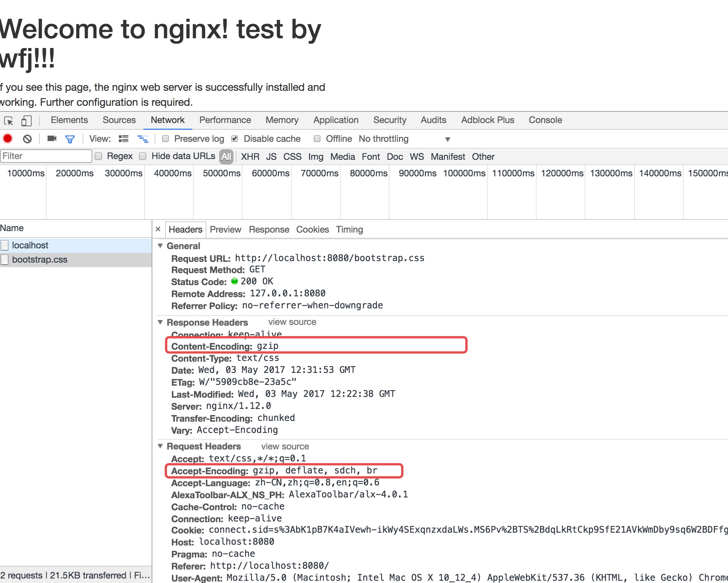Open the Timing tab of the request
Viewport: 728px width, 583px height.
tap(349, 230)
